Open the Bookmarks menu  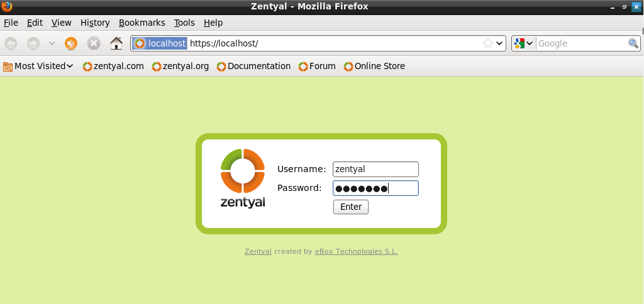[x=142, y=23]
